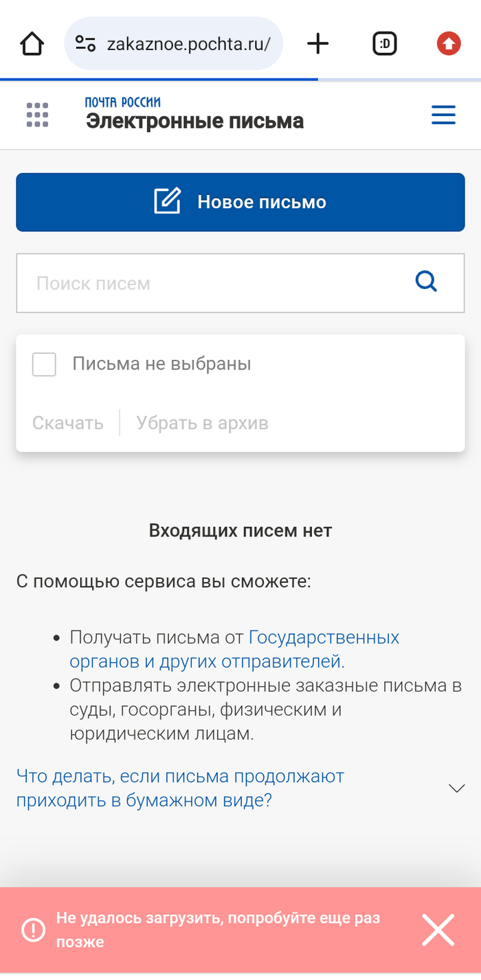The height and width of the screenshot is (980, 481).
Task: Click the magnifier search icon
Action: tap(426, 282)
